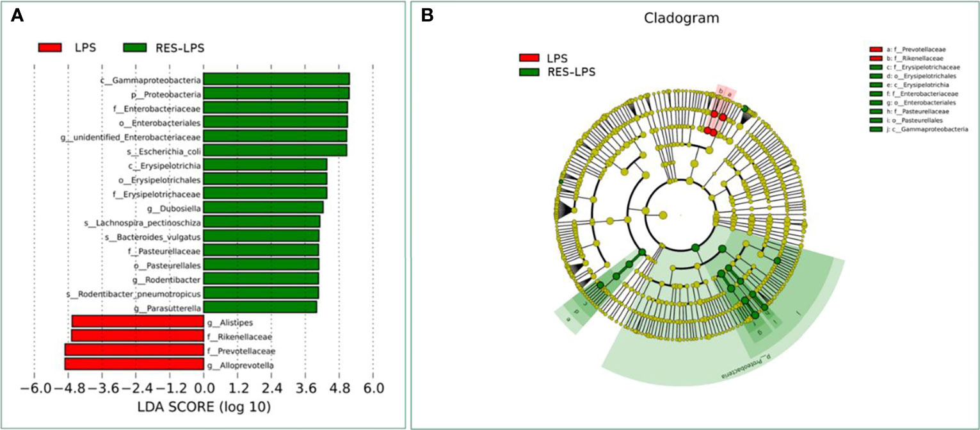Click the Cladogram title
Image resolution: width=980 pixels, height=430 pixels.
pos(681,19)
